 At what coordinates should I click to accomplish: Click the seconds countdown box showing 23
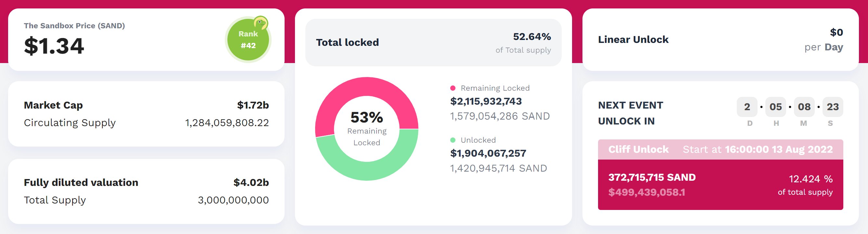pos(833,107)
